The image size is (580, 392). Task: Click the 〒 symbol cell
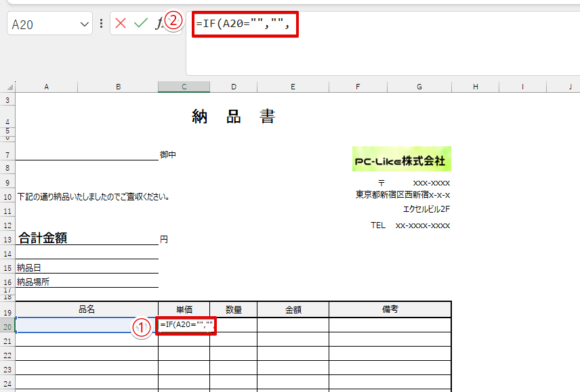(381, 183)
